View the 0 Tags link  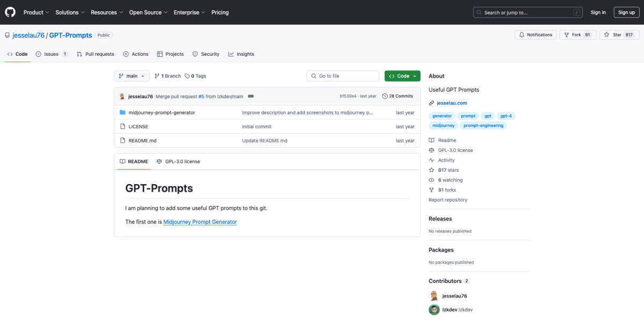point(195,76)
